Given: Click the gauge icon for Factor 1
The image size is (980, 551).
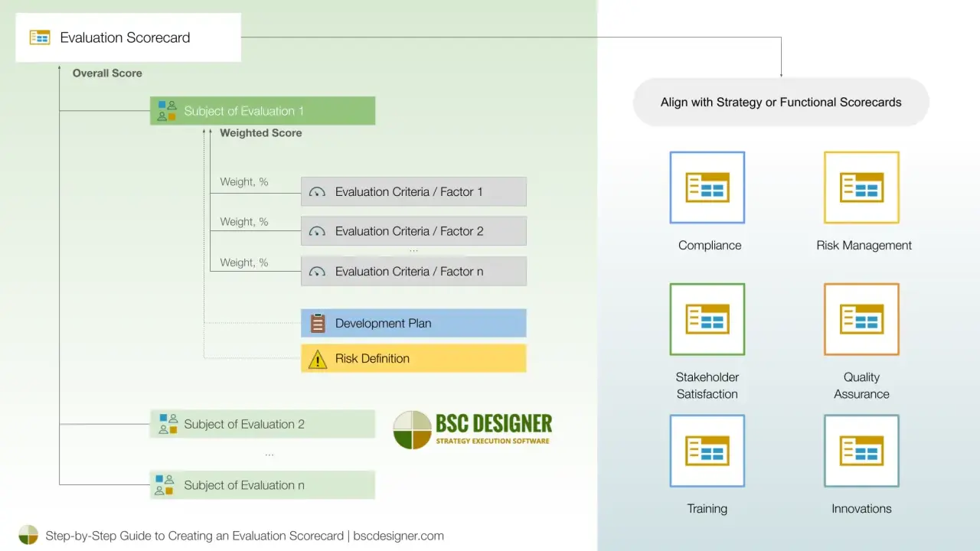Looking at the screenshot, I should (318, 192).
